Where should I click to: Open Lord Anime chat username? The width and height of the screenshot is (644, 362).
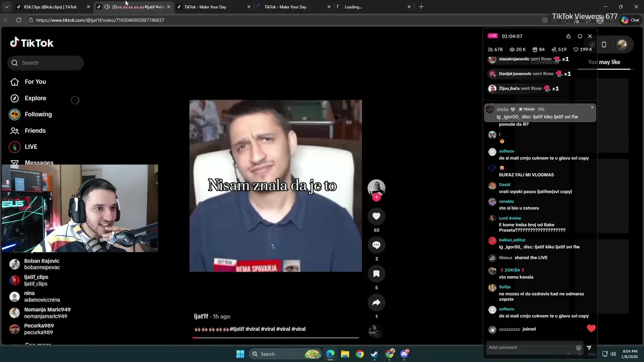point(510,219)
